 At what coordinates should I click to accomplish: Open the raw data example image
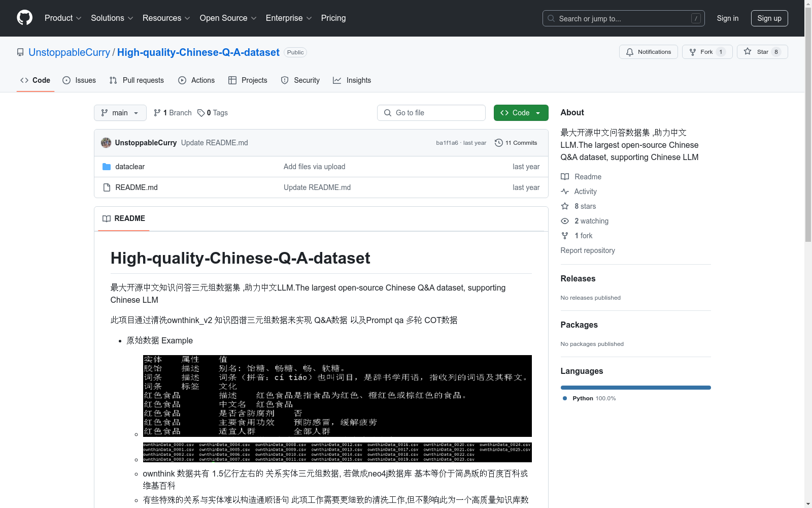point(337,396)
